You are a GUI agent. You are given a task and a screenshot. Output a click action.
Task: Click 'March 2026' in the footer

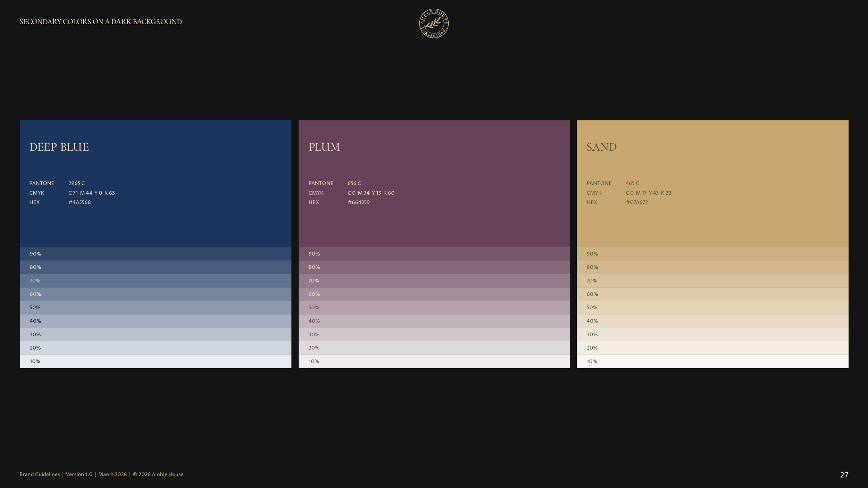point(112,474)
